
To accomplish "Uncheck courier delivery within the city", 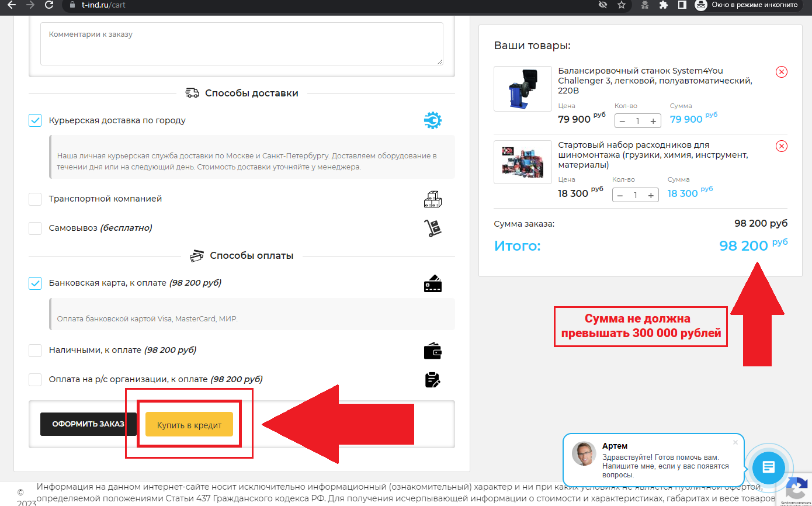I will [35, 120].
